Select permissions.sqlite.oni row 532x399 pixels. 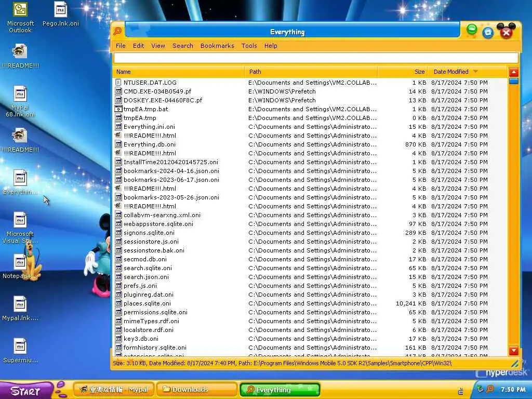[310, 312]
